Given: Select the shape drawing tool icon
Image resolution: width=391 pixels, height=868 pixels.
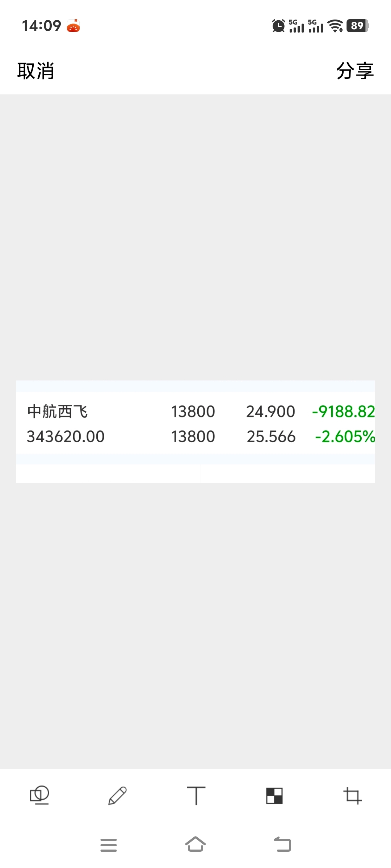Looking at the screenshot, I should (x=39, y=795).
